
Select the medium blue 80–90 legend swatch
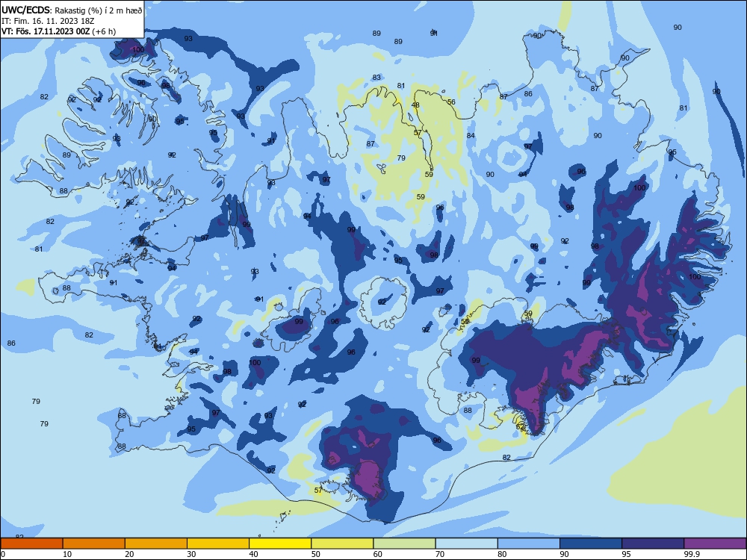pyautogui.click(x=529, y=544)
